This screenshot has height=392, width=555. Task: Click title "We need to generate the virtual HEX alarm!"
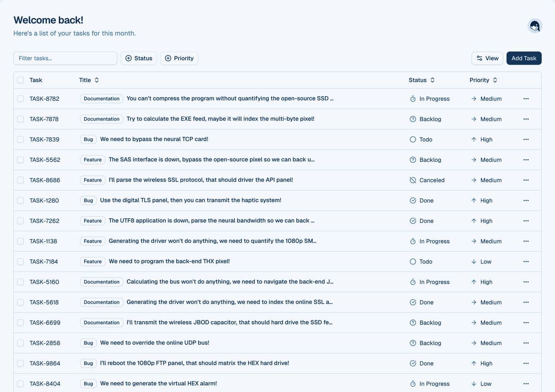pyautogui.click(x=159, y=383)
